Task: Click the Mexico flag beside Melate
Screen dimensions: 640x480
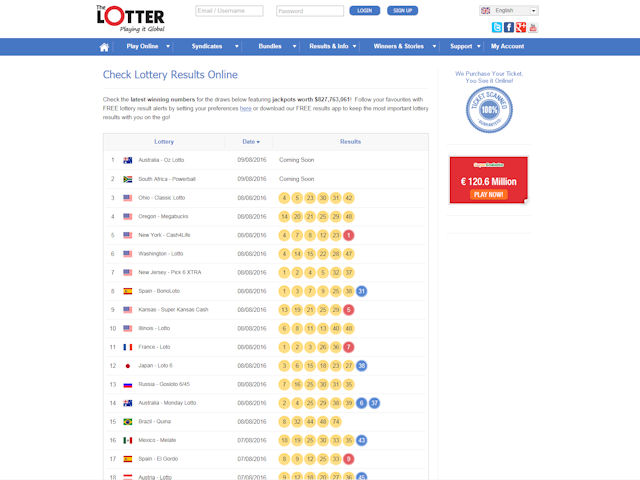Action: tap(128, 440)
